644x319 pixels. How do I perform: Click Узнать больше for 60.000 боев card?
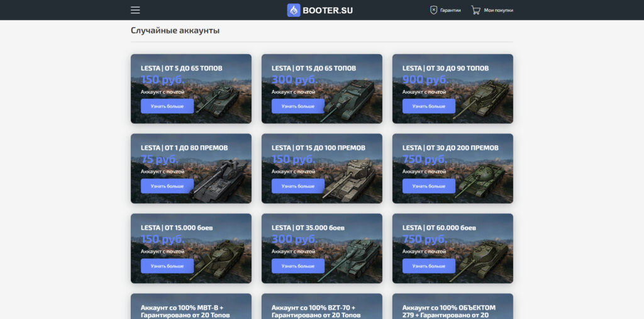coord(429,266)
